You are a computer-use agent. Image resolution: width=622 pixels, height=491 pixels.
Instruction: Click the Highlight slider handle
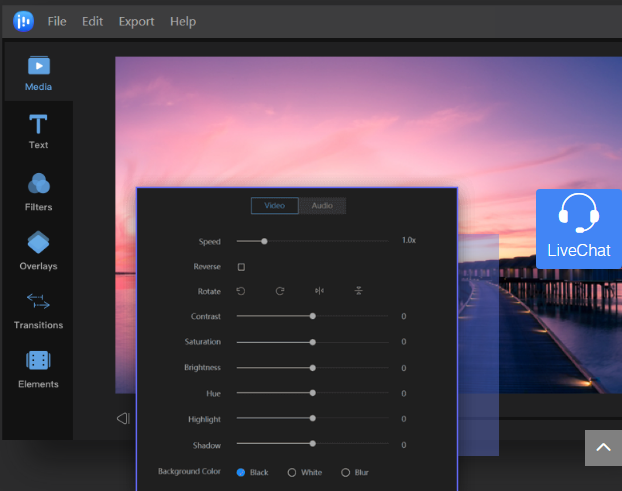coord(313,418)
